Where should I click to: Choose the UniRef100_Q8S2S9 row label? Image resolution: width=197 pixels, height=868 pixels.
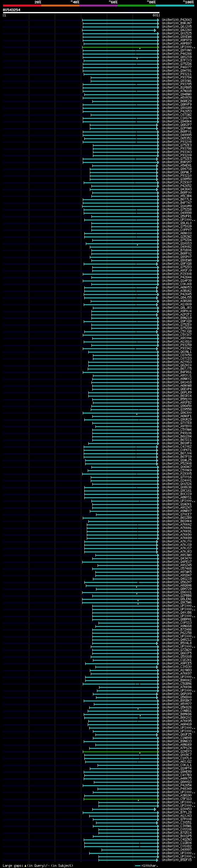click(x=176, y=57)
